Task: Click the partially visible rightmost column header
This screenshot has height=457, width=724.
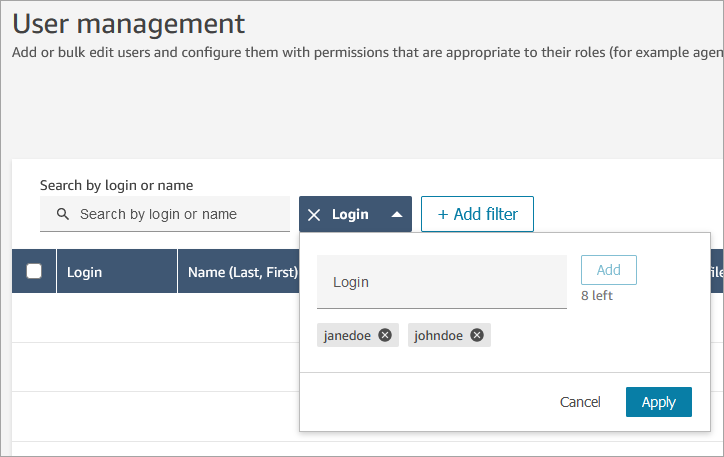Action: [716, 271]
